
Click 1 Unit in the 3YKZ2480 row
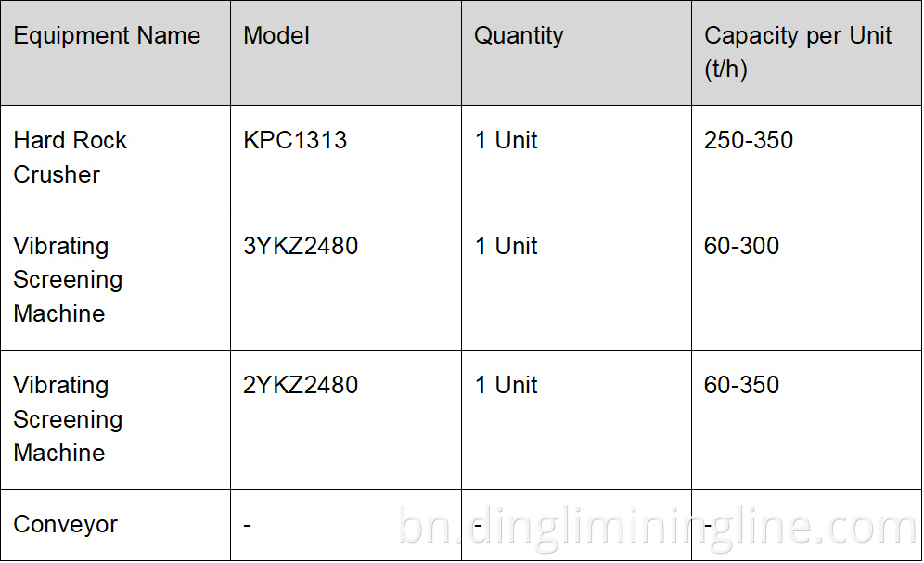coord(507,246)
